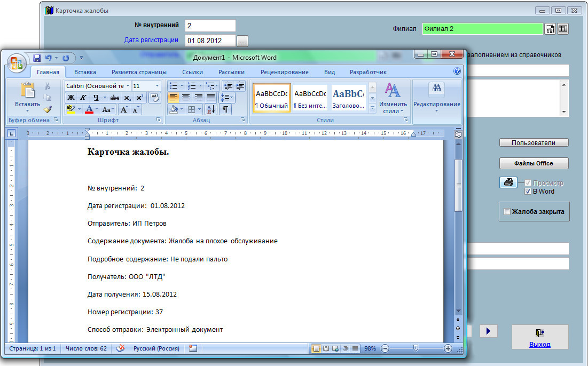Click the zoom slider handle
Viewport: 588px width, 366px height.
pos(415,348)
